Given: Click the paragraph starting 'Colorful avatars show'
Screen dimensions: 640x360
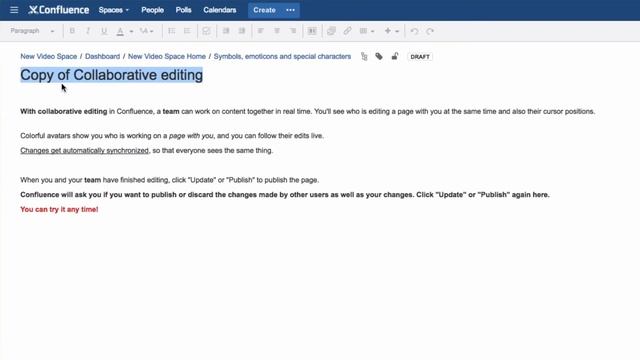Looking at the screenshot, I should point(172,136).
